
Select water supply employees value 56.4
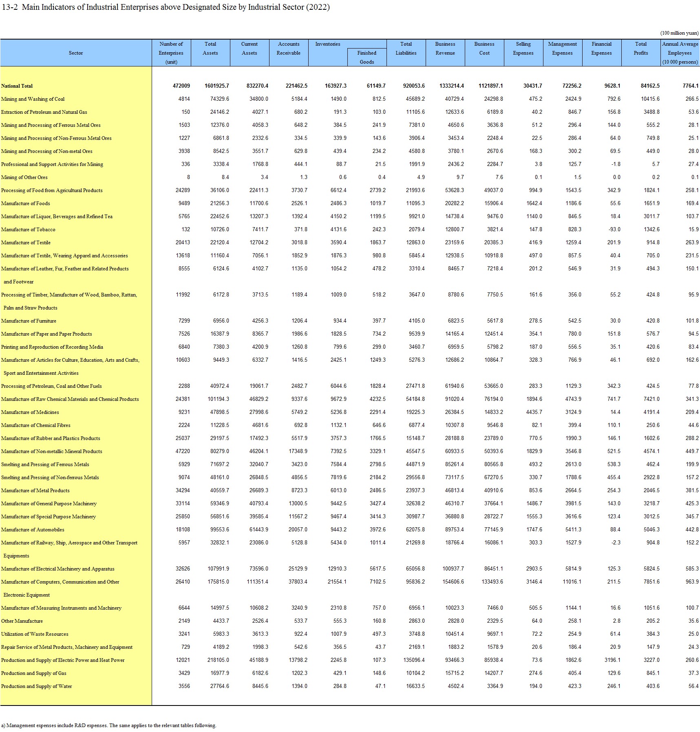pos(694,686)
